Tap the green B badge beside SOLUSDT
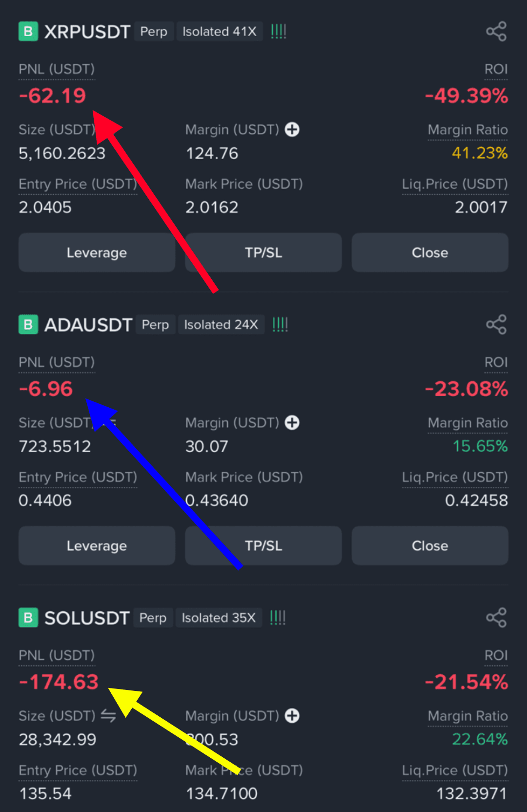This screenshot has height=812, width=527. (x=28, y=618)
